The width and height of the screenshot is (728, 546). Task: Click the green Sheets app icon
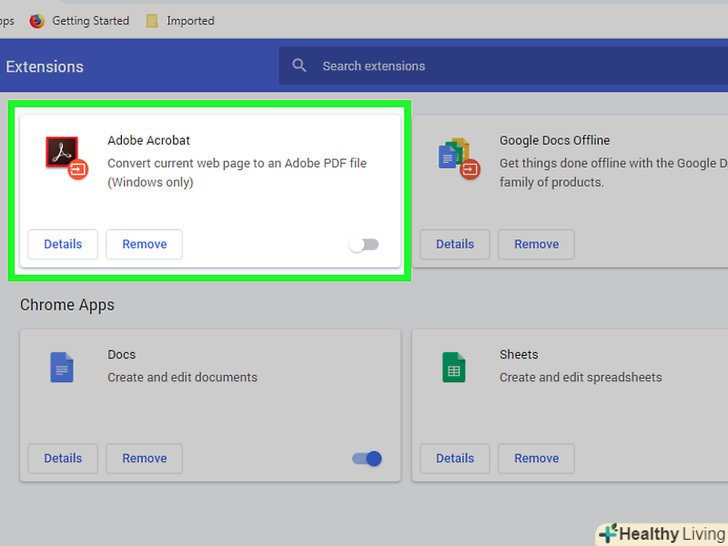point(454,369)
